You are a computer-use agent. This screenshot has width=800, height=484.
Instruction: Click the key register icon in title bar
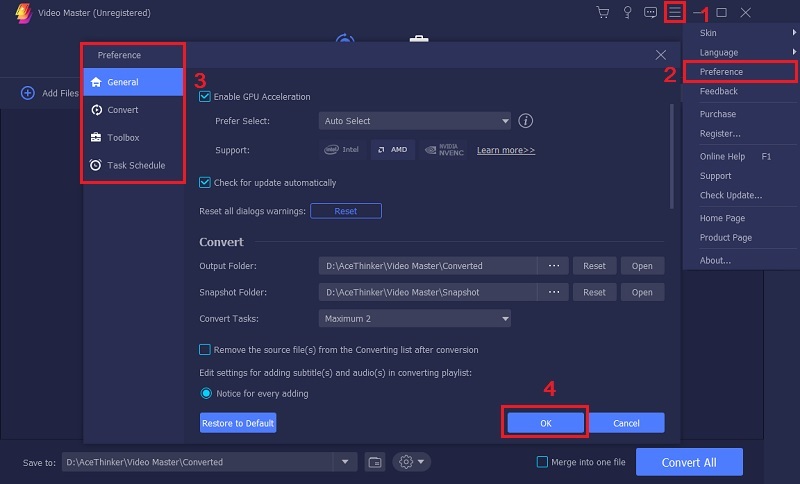[627, 12]
